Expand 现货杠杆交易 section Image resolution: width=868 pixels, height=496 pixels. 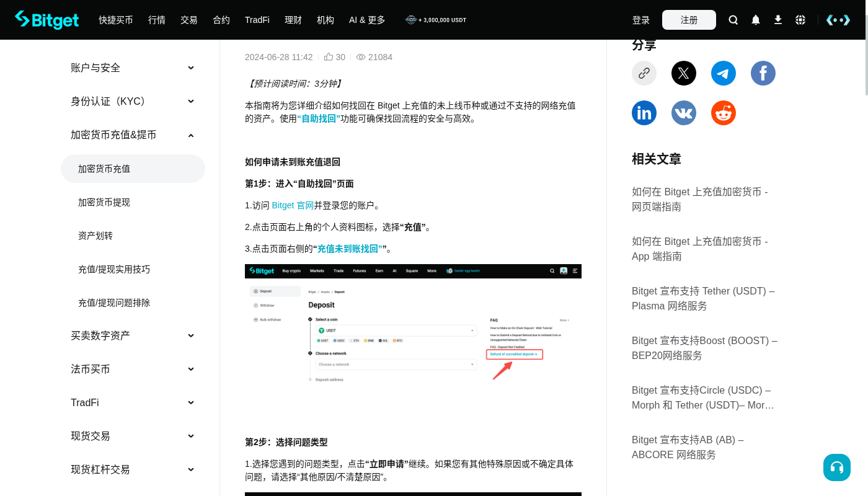[133, 469]
